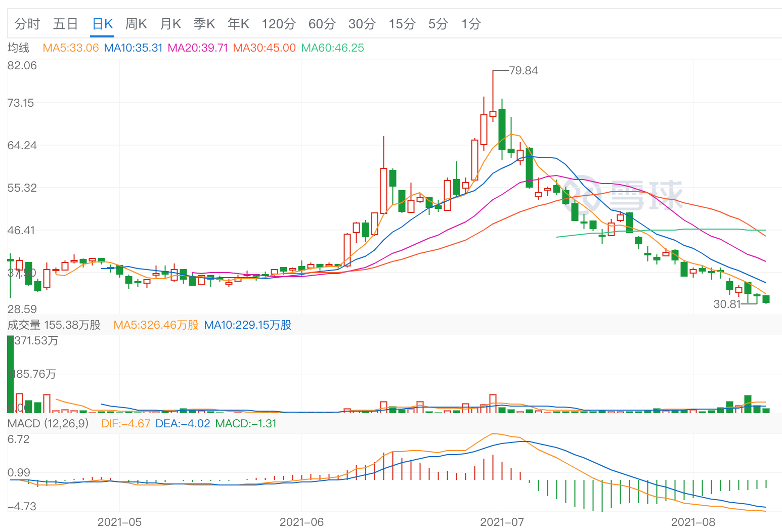Click the 均线 indicator label
The width and height of the screenshot is (782, 532).
click(x=18, y=48)
